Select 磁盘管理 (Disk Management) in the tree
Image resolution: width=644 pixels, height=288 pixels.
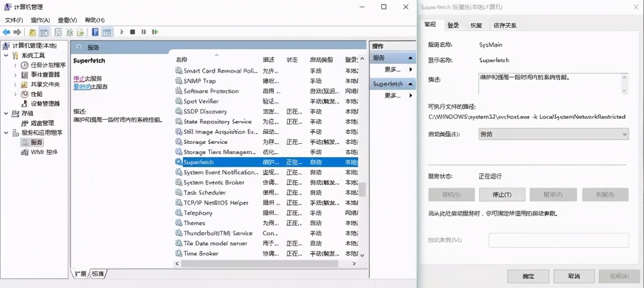click(42, 123)
